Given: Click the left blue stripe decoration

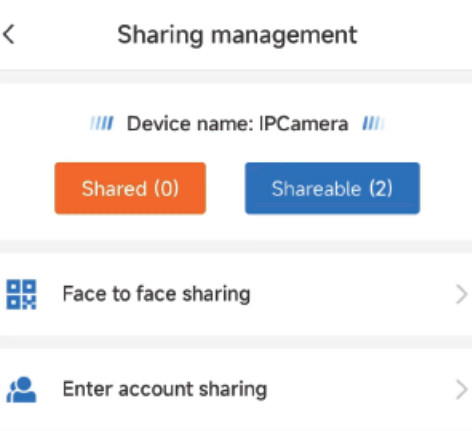Looking at the screenshot, I should (102, 123).
